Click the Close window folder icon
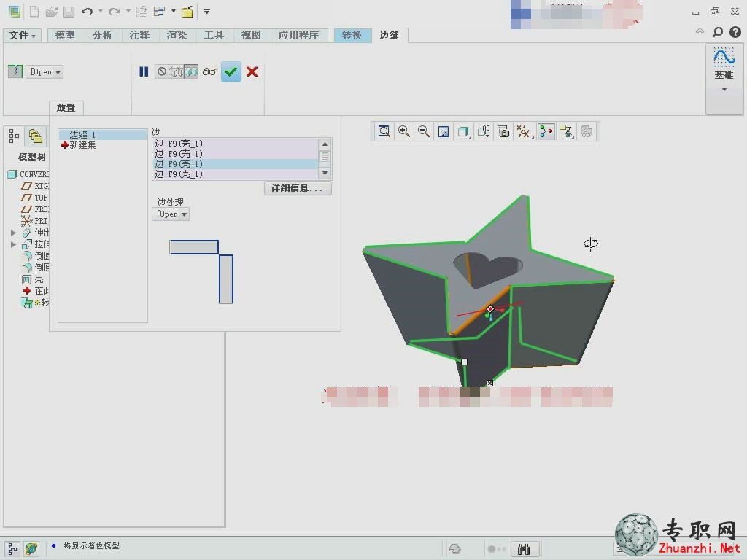Viewport: 747px width, 560px height. coord(187,12)
